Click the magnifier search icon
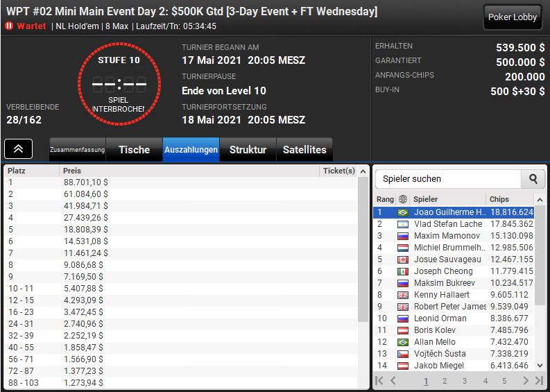 click(x=533, y=179)
